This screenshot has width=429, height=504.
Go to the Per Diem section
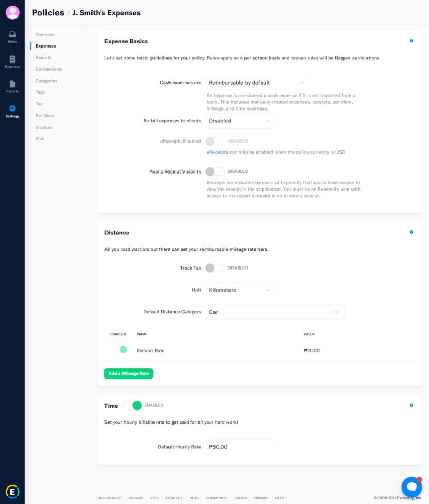pyautogui.click(x=44, y=115)
